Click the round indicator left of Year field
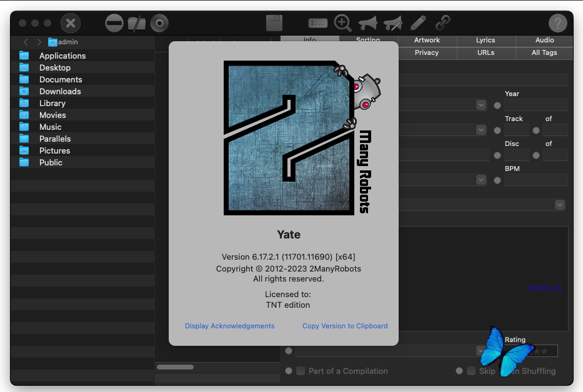 point(497,105)
